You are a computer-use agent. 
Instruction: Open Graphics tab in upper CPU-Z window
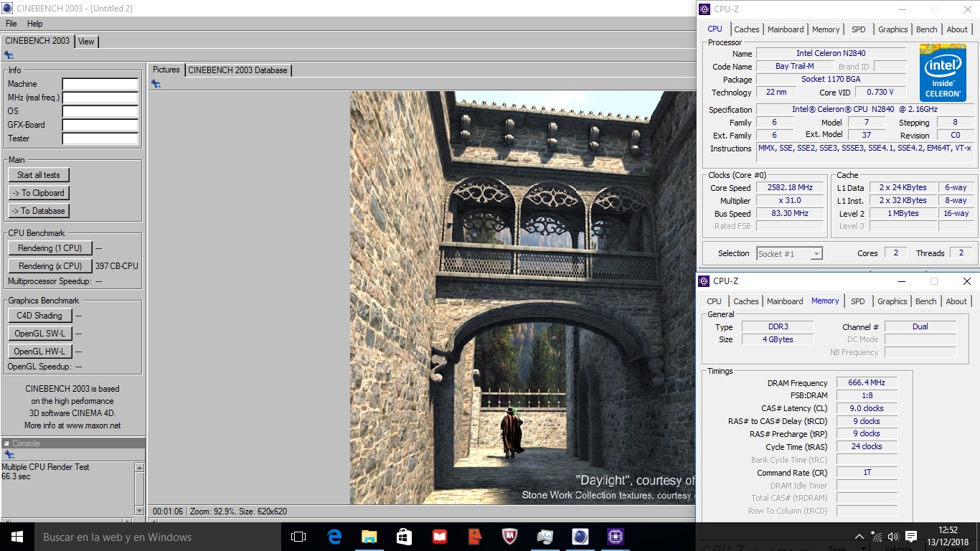(x=893, y=29)
